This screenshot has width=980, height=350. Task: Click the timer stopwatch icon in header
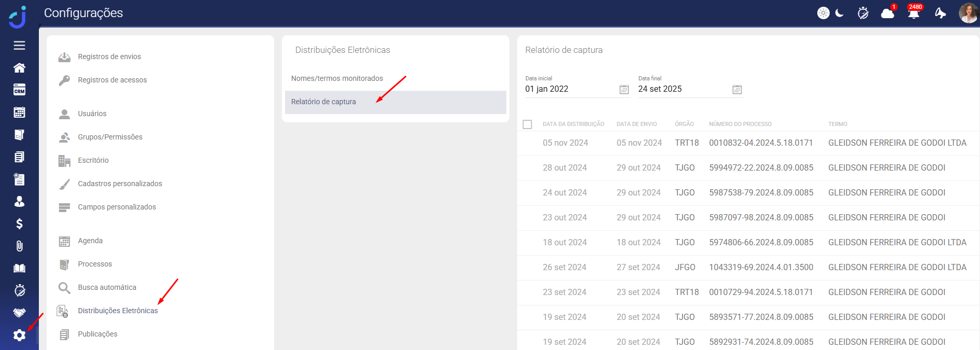[x=863, y=13]
